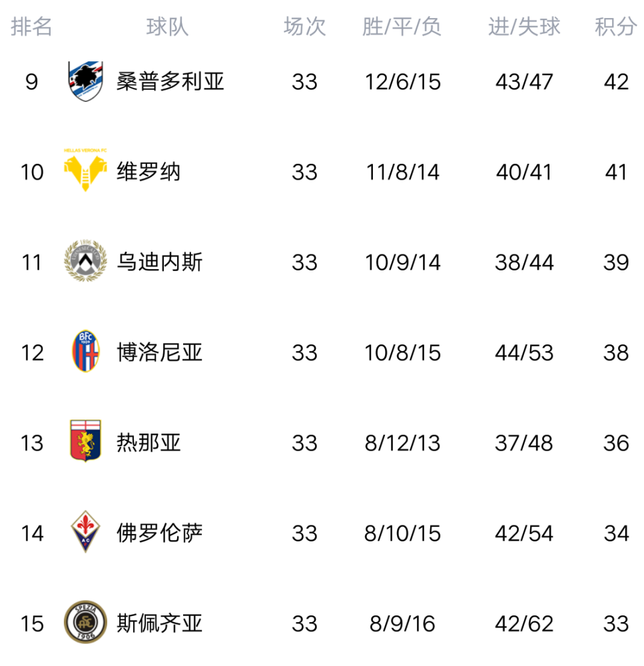Screen dimensions: 644x666
Task: Open team page for 桑普多利亚
Action: point(170,81)
